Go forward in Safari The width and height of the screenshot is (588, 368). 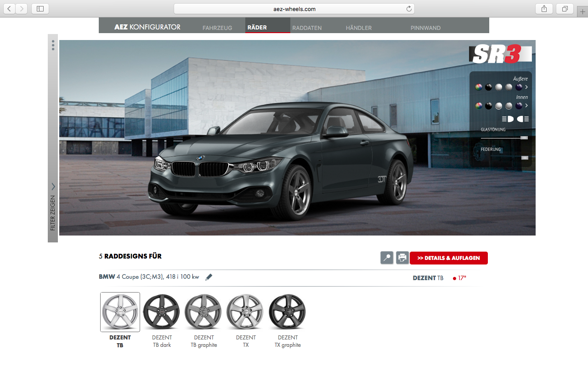coord(22,8)
